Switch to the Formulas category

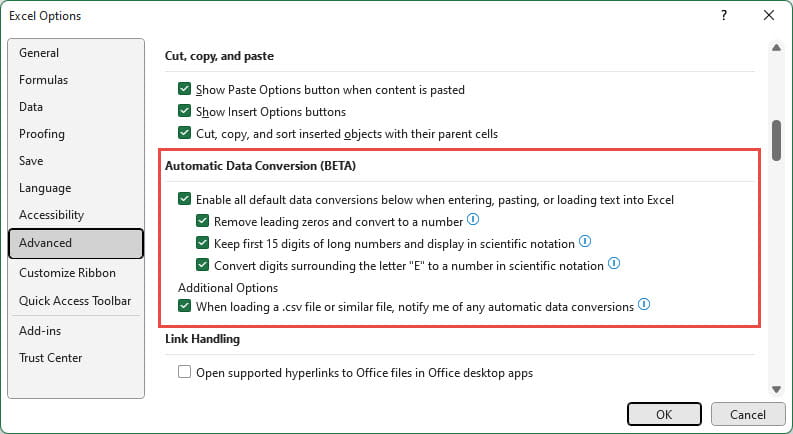coord(43,80)
